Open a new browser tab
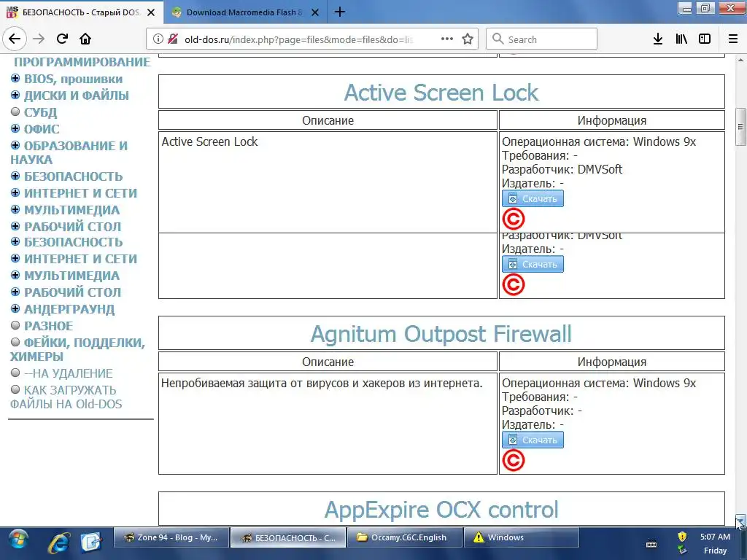Screen dimensions: 747x560 coord(340,12)
